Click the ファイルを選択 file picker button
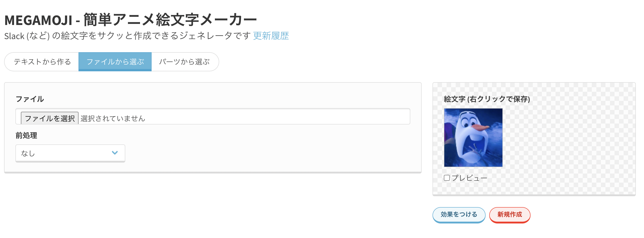This screenshot has height=238, width=644. tap(49, 118)
